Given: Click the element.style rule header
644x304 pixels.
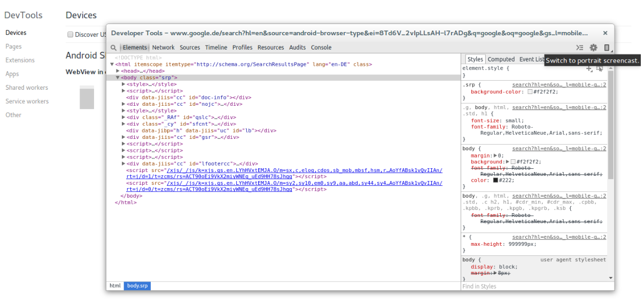Looking at the screenshot, I should 486,68.
